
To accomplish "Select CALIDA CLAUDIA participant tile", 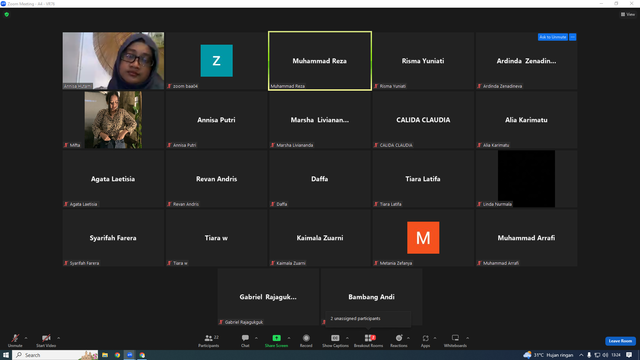I will point(423,120).
